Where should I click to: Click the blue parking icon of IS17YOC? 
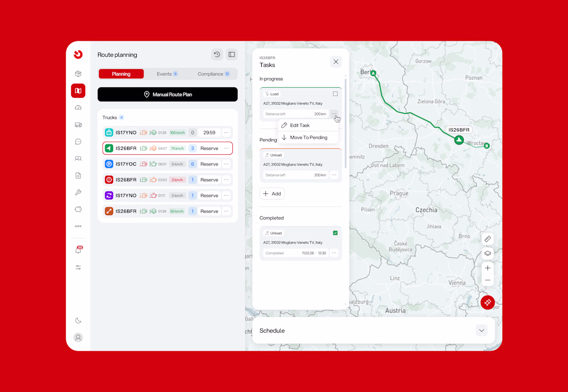point(108,164)
